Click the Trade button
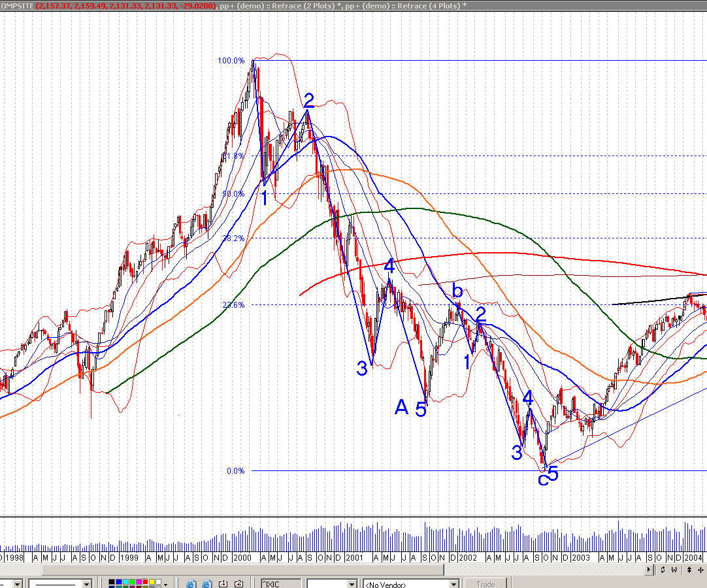This screenshot has height=588, width=707. point(485,584)
